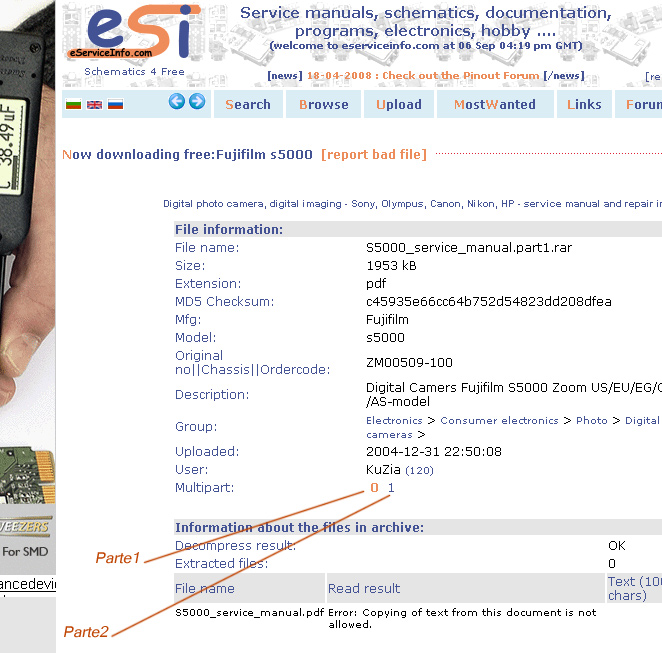Click the For SMD tweezers ad text
The image size is (662, 653).
click(25, 552)
